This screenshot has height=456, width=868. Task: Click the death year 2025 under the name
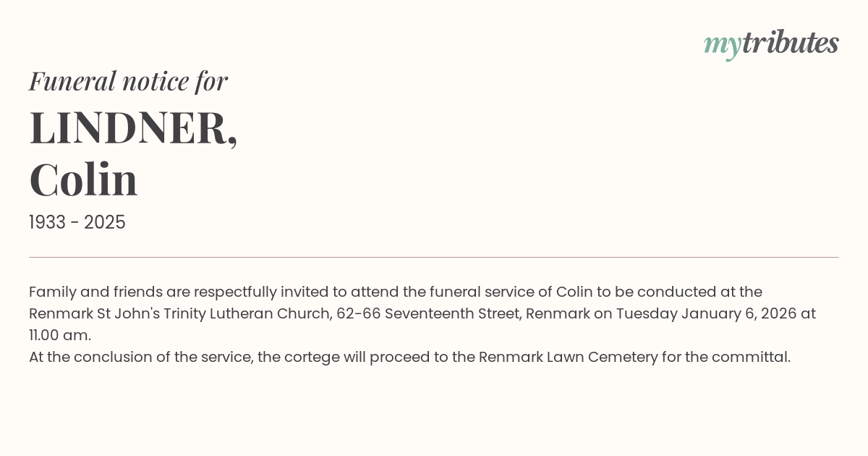pyautogui.click(x=105, y=222)
